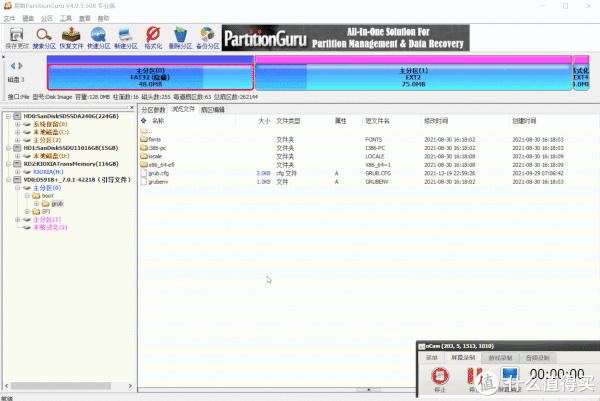Open the 分区 (Partition) menu
Viewport: 600px width, 401px height.
pos(47,18)
